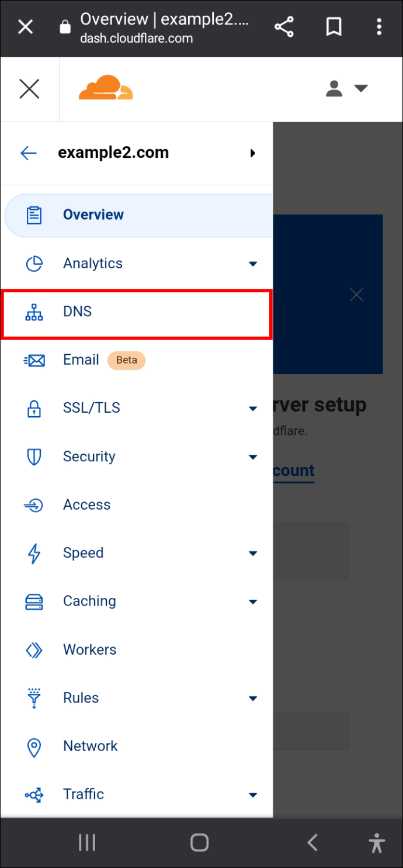The width and height of the screenshot is (403, 868).
Task: Dismiss the dark blue banner
Action: [x=356, y=295]
